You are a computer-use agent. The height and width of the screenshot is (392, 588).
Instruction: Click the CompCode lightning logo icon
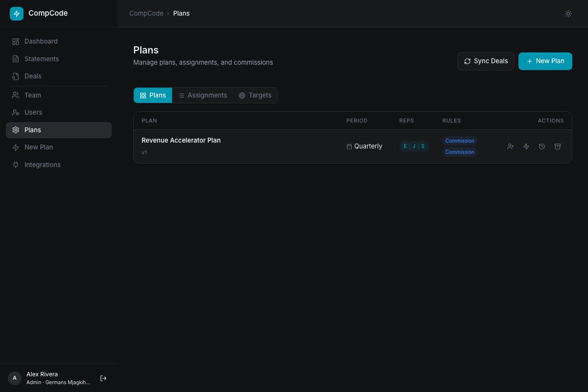click(x=17, y=14)
